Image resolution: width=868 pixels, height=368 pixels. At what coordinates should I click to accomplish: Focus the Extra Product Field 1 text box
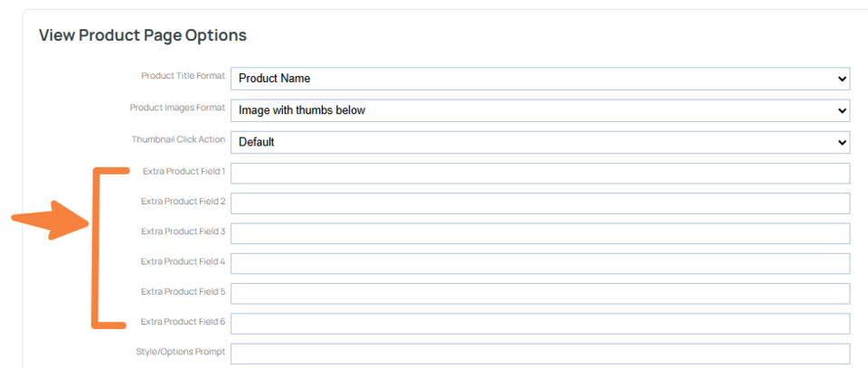(x=540, y=174)
